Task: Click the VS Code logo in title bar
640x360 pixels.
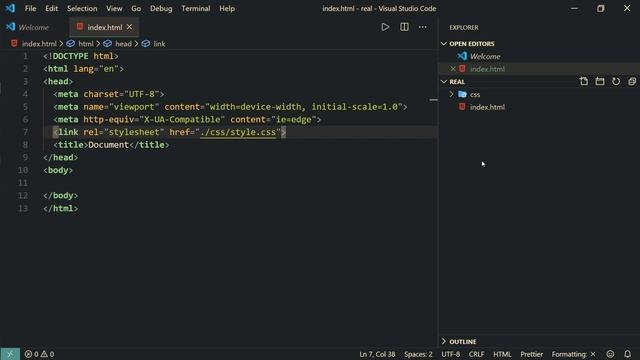Action: point(10,8)
